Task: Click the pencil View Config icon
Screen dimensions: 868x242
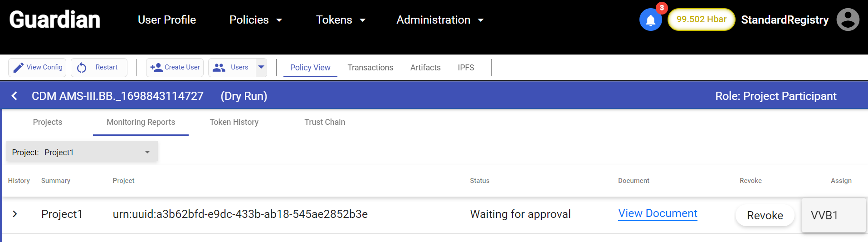Action: [x=18, y=68]
